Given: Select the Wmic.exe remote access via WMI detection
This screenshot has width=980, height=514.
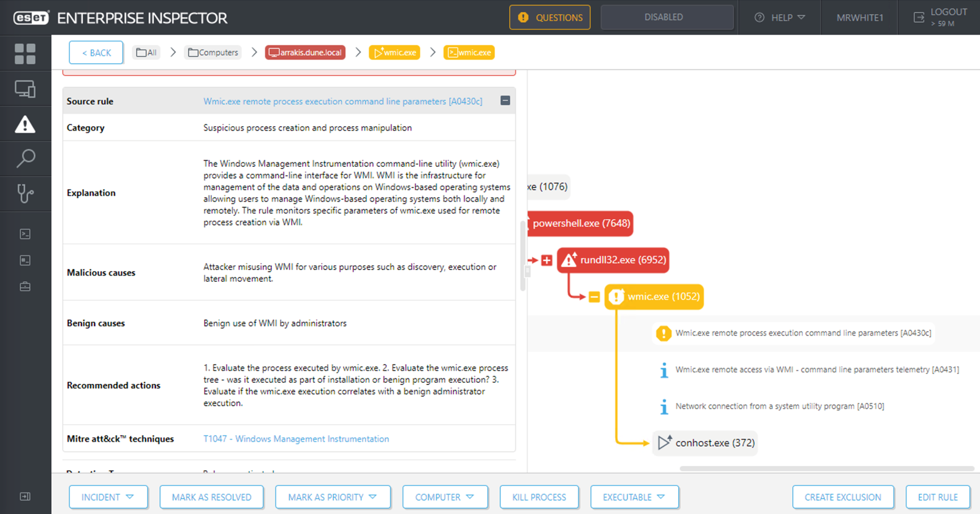Looking at the screenshot, I should pos(817,370).
